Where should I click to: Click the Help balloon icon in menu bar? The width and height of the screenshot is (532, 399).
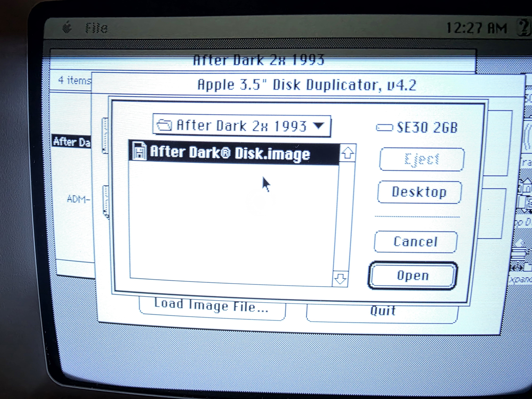[x=524, y=27]
